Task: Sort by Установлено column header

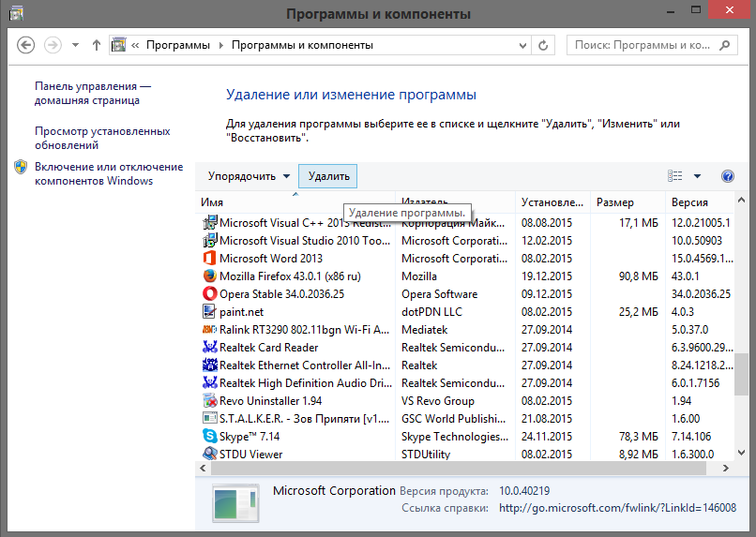Action: 552,202
